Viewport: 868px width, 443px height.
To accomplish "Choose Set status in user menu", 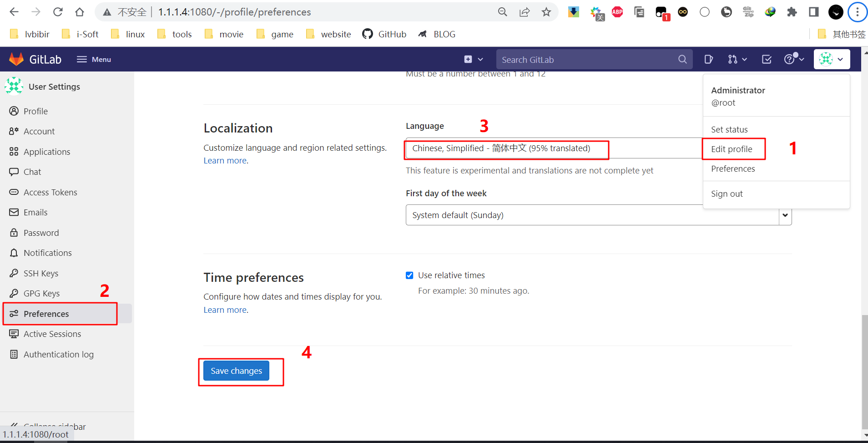I will pyautogui.click(x=729, y=129).
